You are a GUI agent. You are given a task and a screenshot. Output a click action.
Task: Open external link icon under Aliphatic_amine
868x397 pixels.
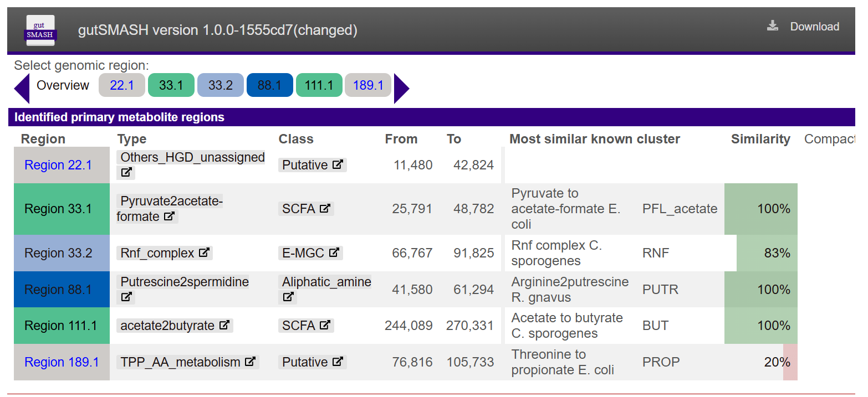288,297
